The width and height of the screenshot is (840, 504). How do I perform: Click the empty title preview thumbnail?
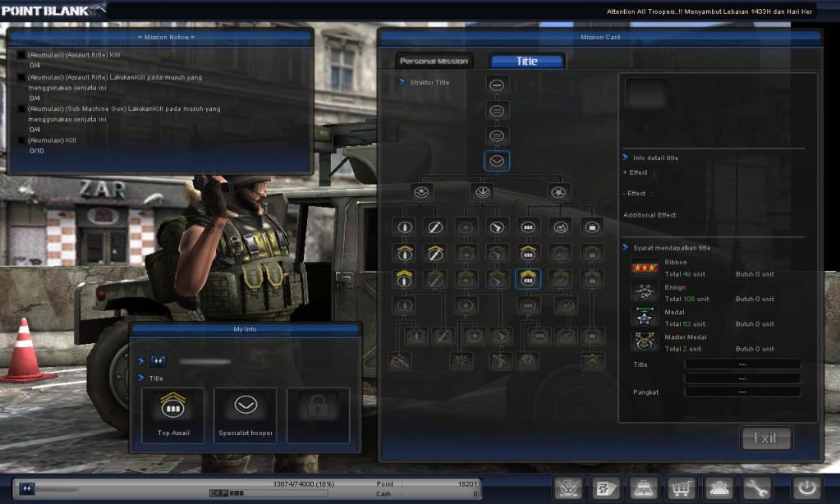(x=645, y=93)
